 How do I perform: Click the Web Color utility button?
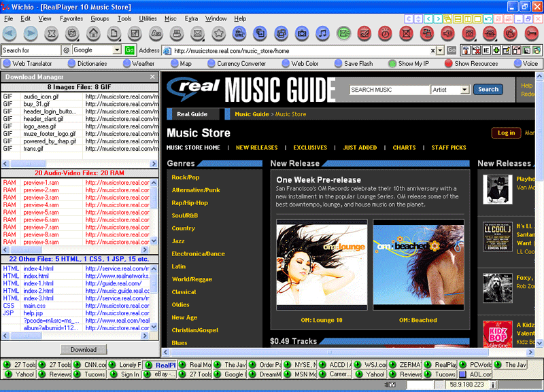pos(300,63)
